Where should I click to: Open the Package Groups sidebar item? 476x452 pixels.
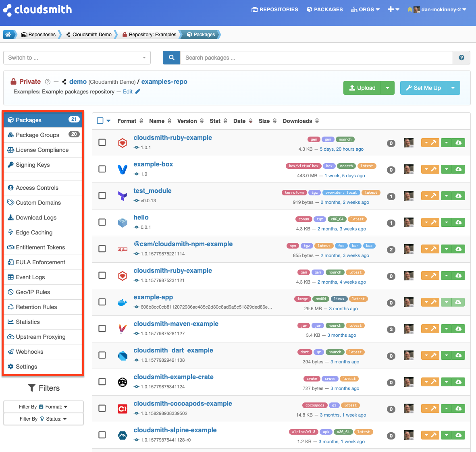tap(43, 135)
